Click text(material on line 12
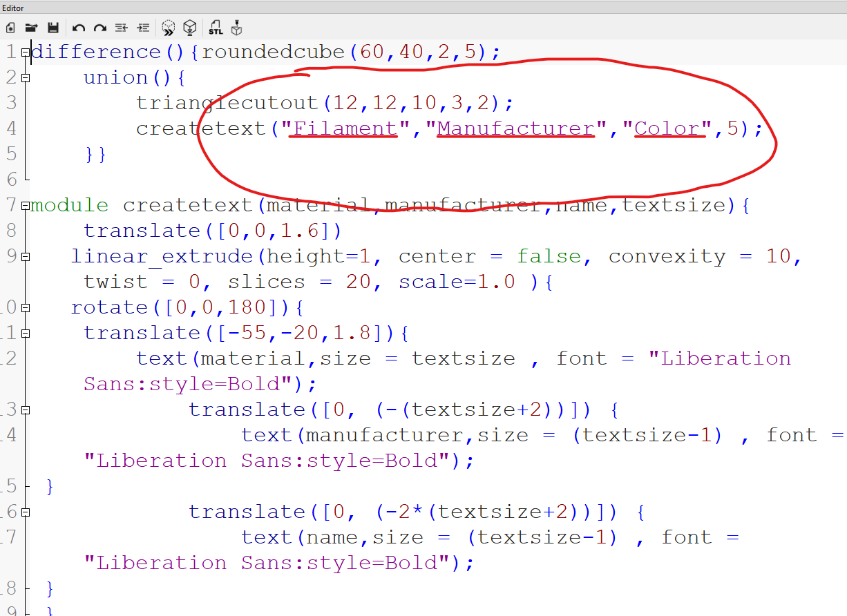 coord(220,358)
